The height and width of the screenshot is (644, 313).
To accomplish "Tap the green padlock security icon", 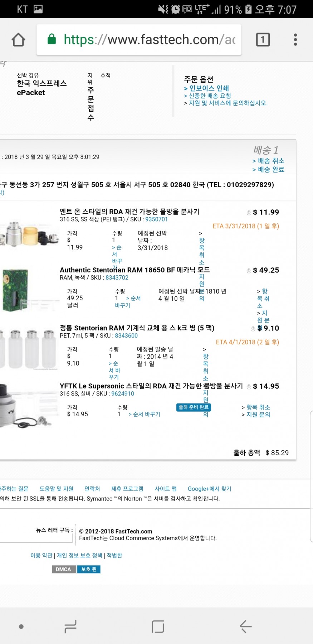I will point(52,39).
